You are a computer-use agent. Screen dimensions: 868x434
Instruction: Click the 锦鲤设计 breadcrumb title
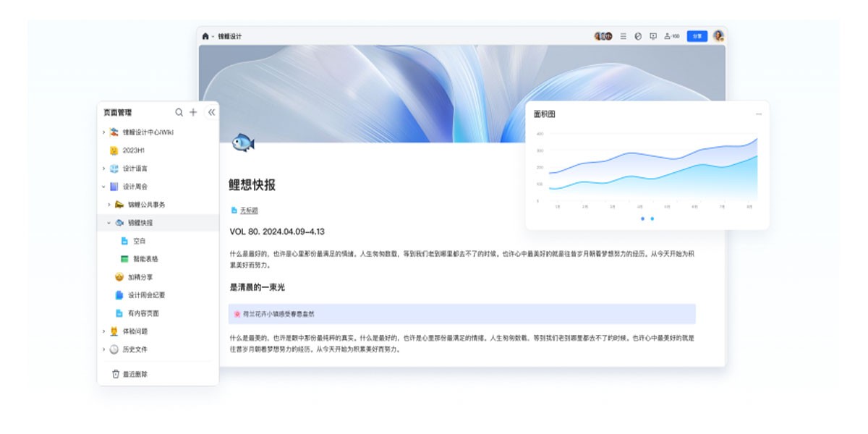pyautogui.click(x=230, y=36)
